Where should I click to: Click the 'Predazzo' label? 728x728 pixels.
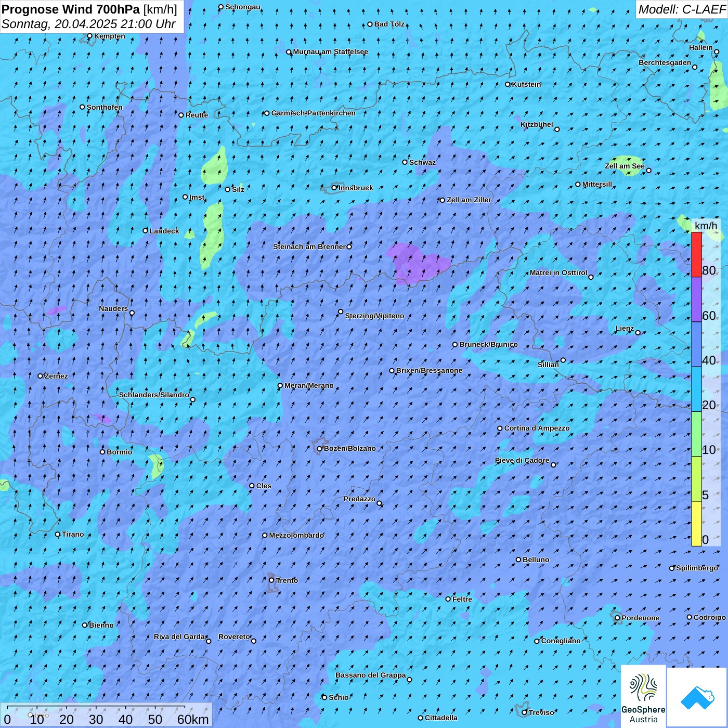[359, 499]
